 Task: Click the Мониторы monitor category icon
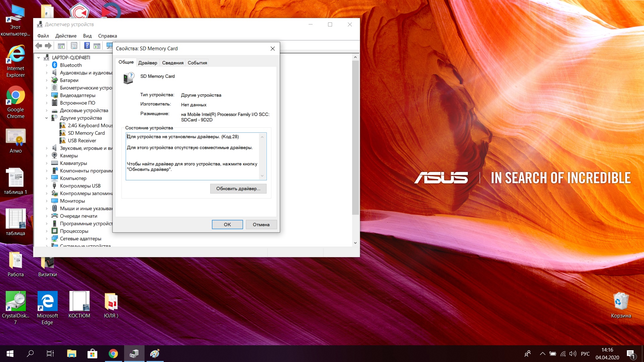coord(54,201)
